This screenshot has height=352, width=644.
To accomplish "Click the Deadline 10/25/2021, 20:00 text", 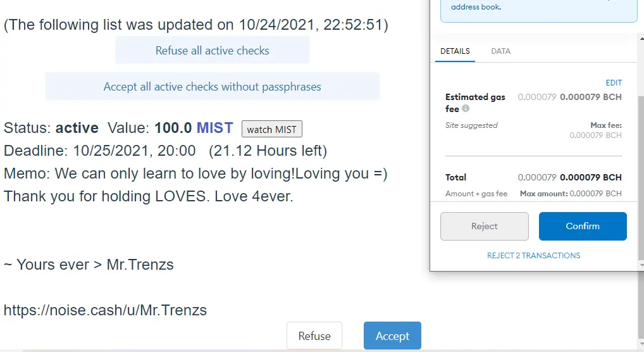I will tap(100, 151).
